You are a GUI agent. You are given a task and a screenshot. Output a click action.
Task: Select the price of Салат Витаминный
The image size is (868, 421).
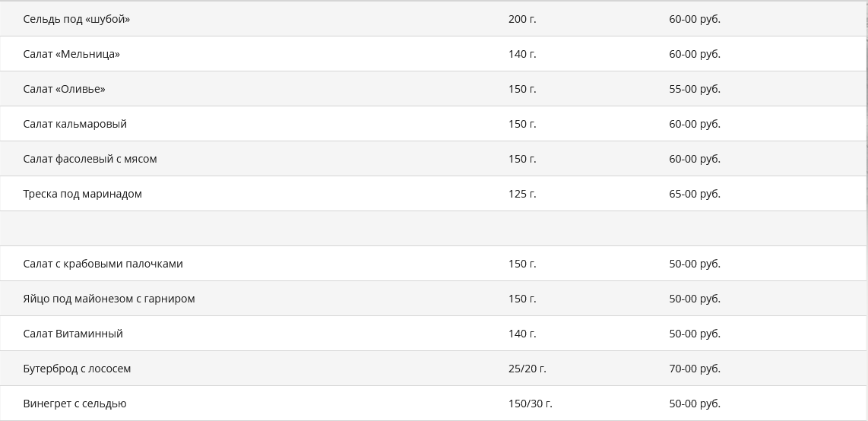click(695, 334)
